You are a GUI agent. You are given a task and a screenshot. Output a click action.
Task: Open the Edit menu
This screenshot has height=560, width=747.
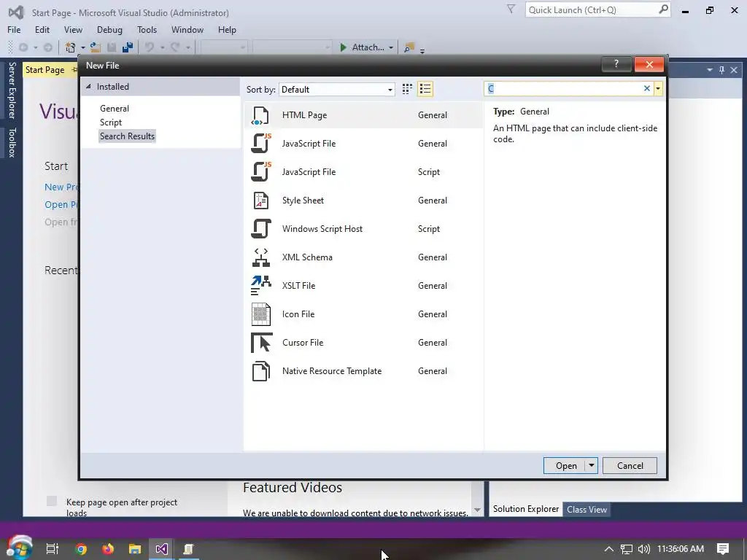coord(42,29)
